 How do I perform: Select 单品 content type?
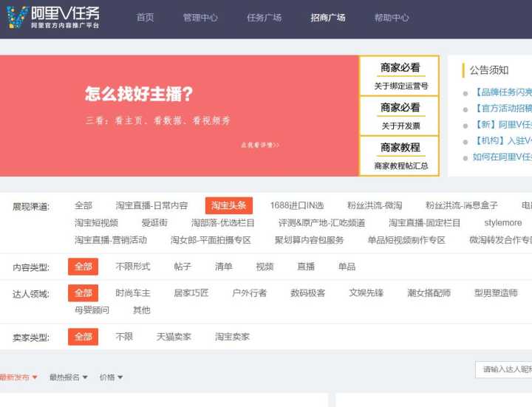tap(347, 267)
